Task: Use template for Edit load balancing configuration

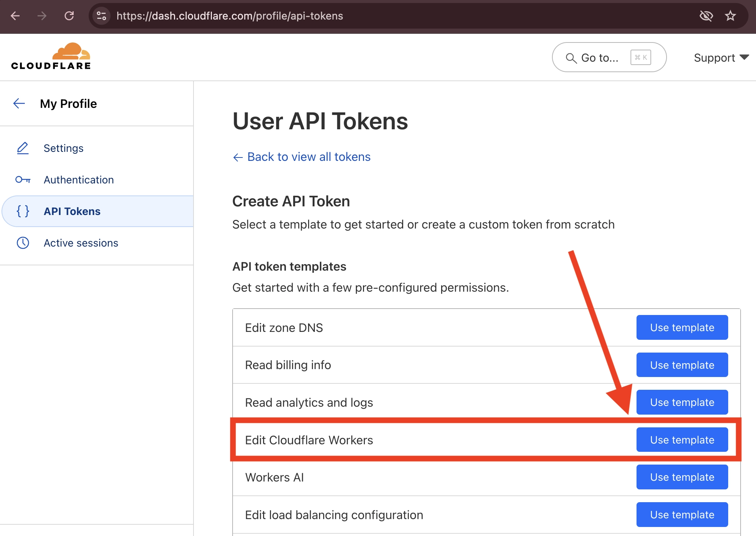Action: point(682,515)
